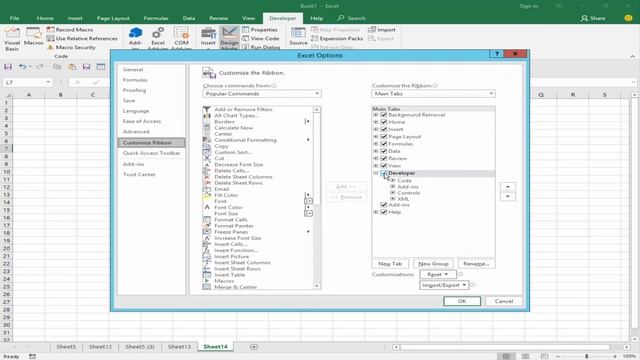Image resolution: width=640 pixels, height=360 pixels.
Task: Open the Reset dropdown
Action: click(x=438, y=275)
